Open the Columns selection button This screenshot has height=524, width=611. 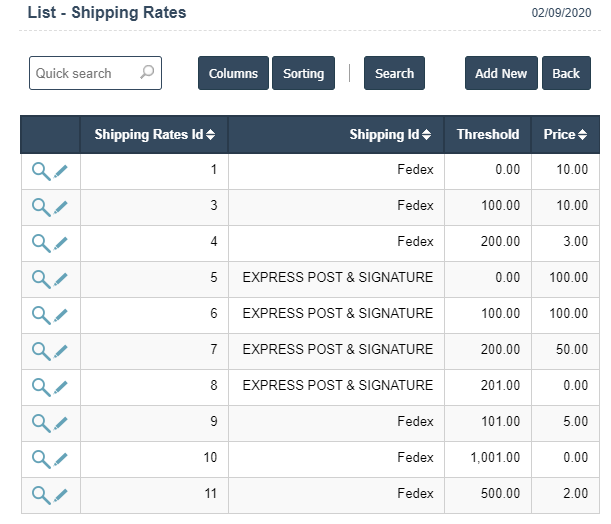coord(233,73)
